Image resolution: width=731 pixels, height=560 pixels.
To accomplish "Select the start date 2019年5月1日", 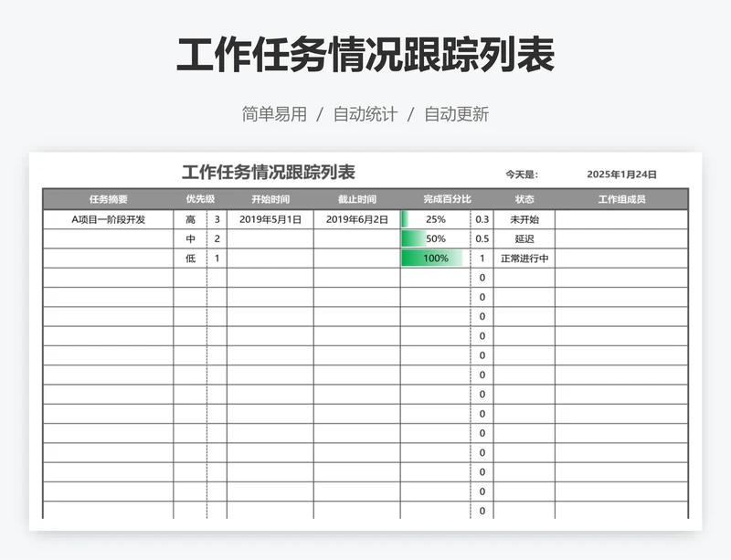I will click(x=270, y=219).
